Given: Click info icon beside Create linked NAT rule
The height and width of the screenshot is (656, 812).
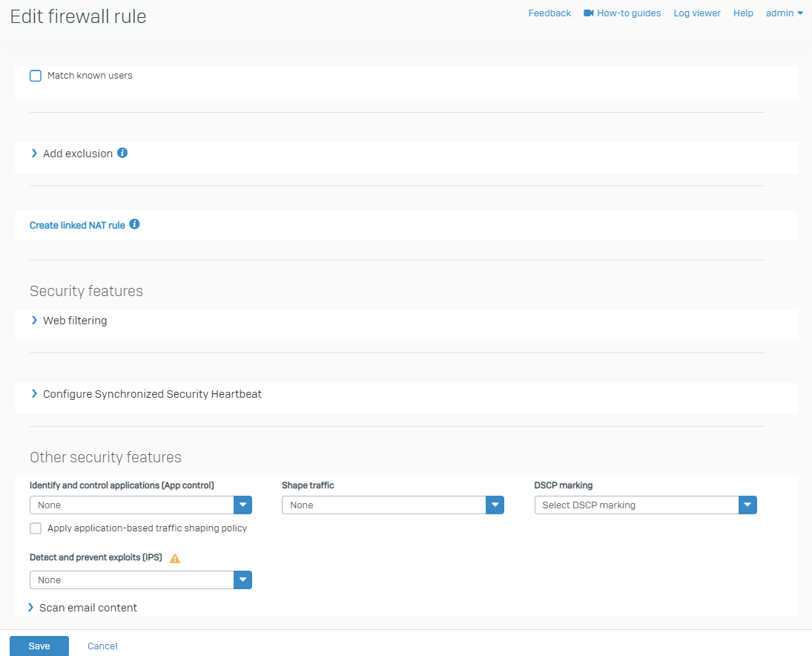Looking at the screenshot, I should click(134, 224).
